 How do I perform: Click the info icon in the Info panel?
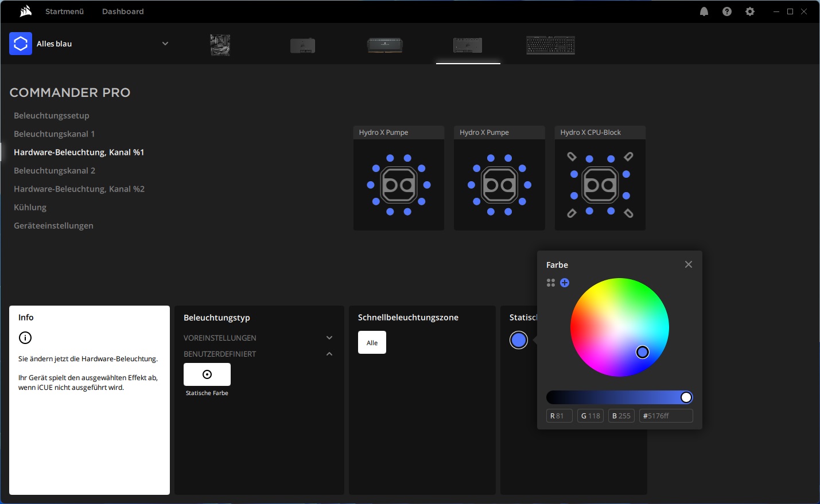click(25, 338)
